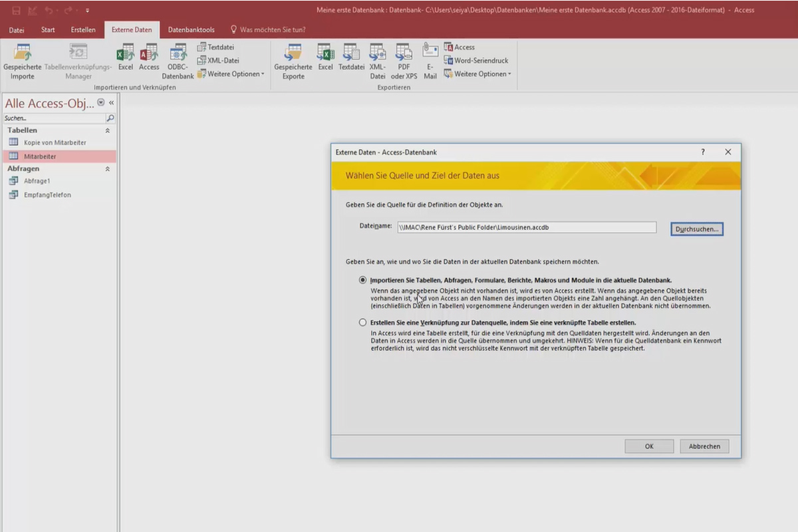798x532 pixels.
Task: Export to Textdatei
Action: pos(351,57)
